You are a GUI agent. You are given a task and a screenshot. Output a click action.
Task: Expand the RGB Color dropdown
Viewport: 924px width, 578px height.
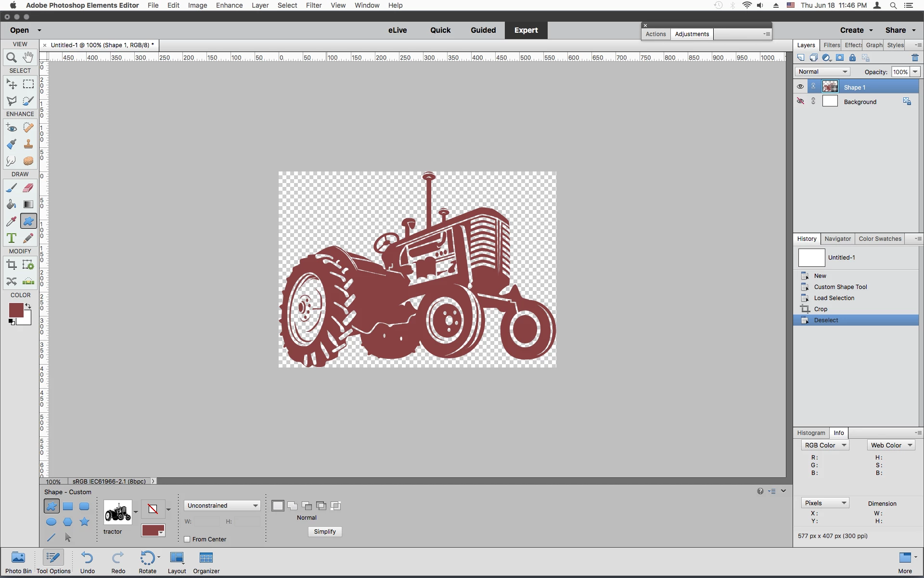click(x=825, y=445)
